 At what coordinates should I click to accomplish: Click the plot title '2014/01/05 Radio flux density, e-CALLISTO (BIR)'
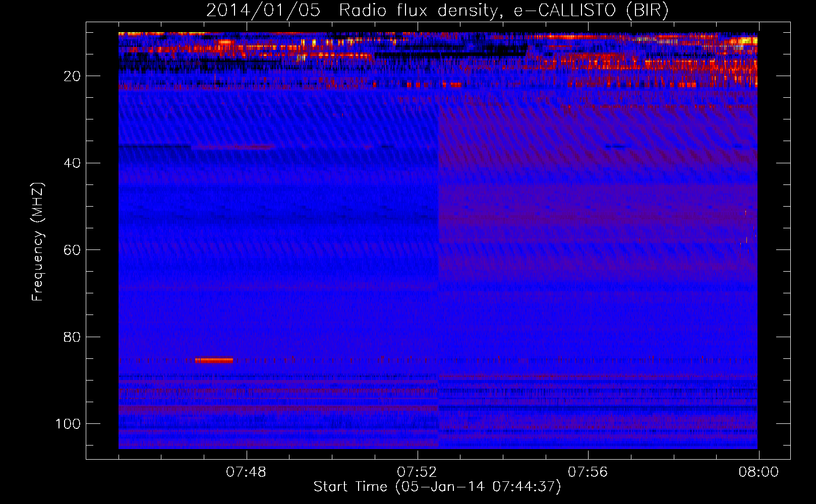437,11
